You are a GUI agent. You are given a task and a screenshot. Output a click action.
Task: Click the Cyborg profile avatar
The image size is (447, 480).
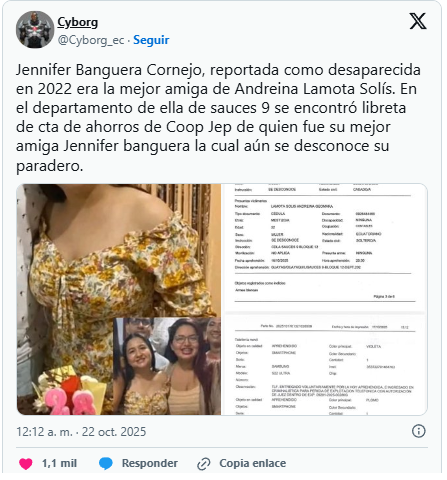pos(35,30)
